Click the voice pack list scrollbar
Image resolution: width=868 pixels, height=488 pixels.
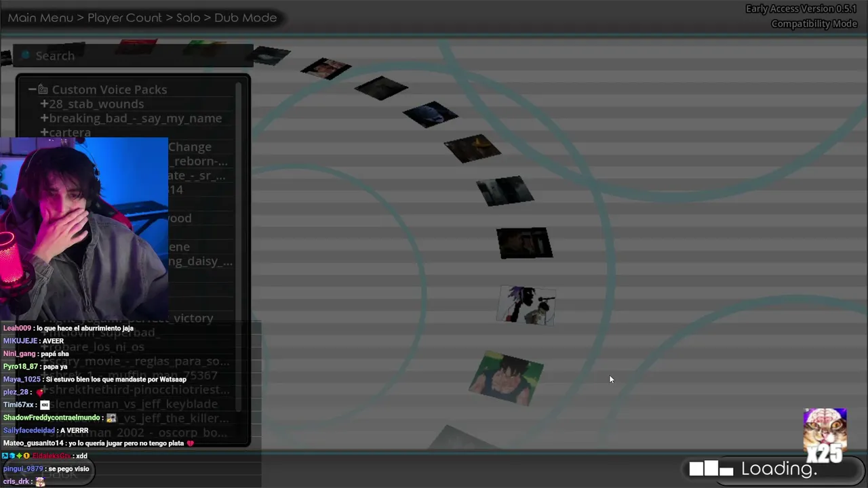pyautogui.click(x=238, y=247)
